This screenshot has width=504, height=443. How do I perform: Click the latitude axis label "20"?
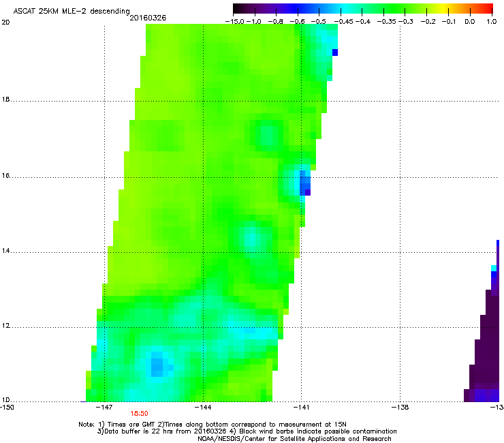click(x=5, y=22)
